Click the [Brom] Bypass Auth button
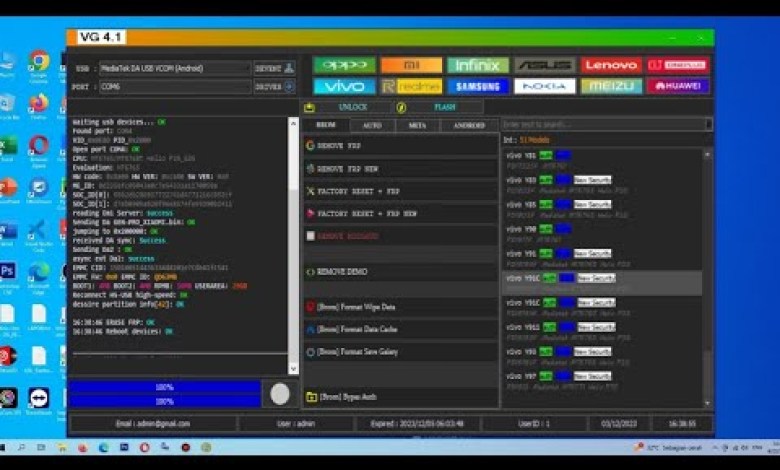The width and height of the screenshot is (780, 470). tap(400, 397)
